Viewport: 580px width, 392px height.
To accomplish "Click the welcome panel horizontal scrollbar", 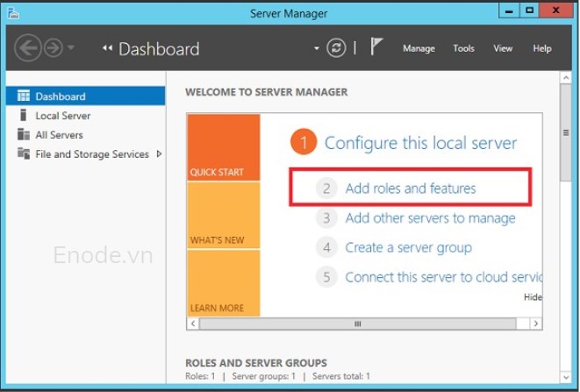I will [x=358, y=324].
